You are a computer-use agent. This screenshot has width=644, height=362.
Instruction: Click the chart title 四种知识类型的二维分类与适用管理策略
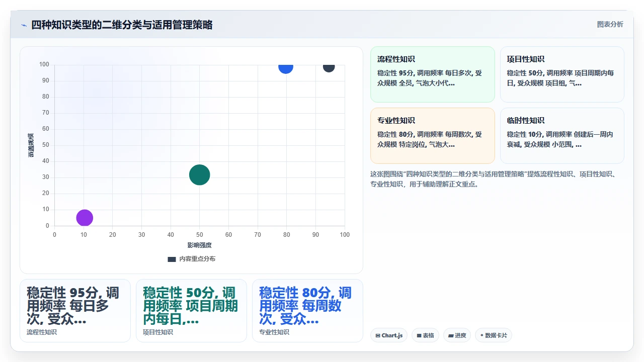pos(122,25)
